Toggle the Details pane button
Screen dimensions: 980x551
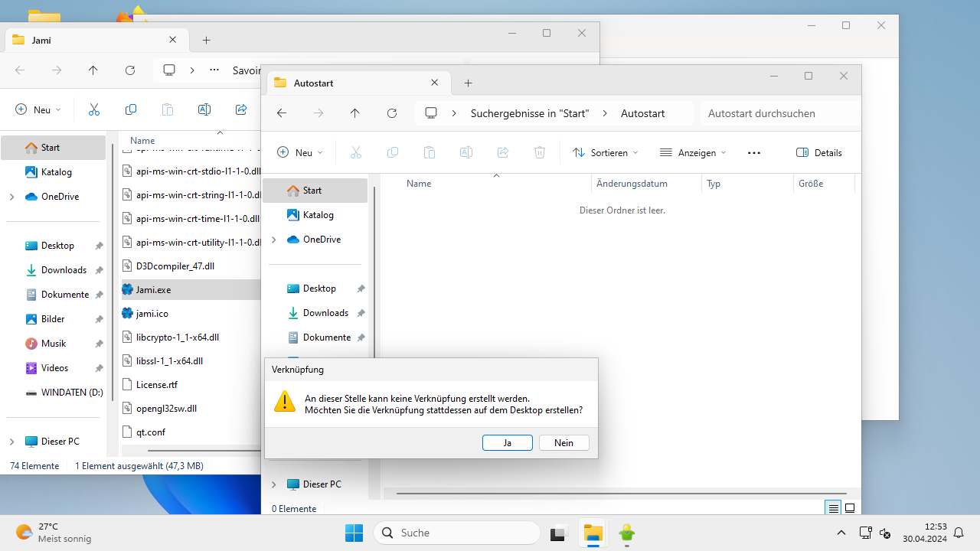819,152
